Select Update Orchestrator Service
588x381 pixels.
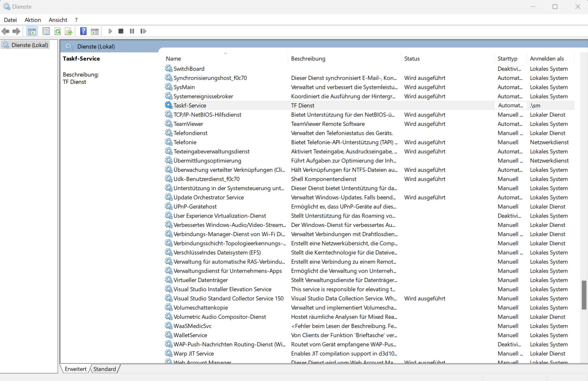209,197
